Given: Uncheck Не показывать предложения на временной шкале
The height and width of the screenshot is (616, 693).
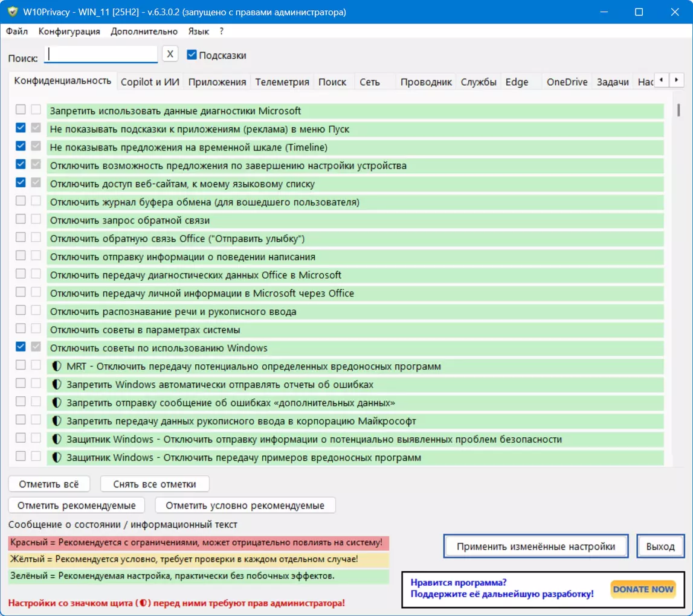Looking at the screenshot, I should (x=21, y=146).
